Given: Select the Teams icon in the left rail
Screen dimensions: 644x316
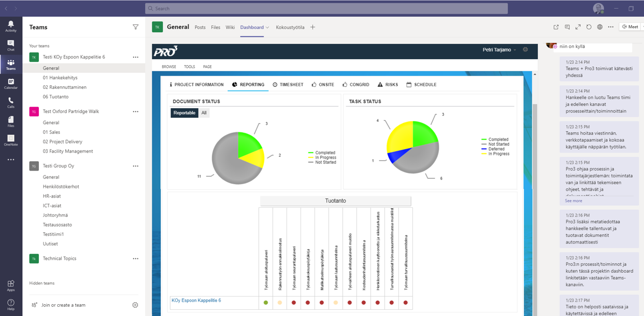Looking at the screenshot, I should (11, 65).
